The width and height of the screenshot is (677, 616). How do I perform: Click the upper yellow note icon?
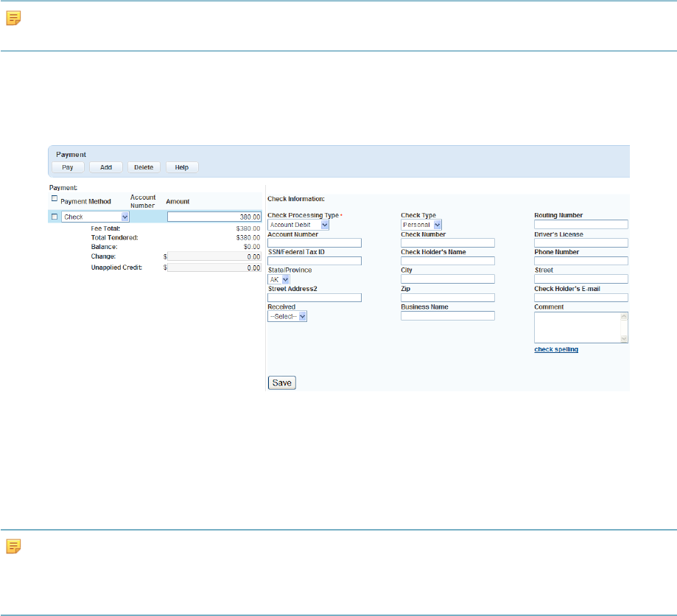coord(13,18)
